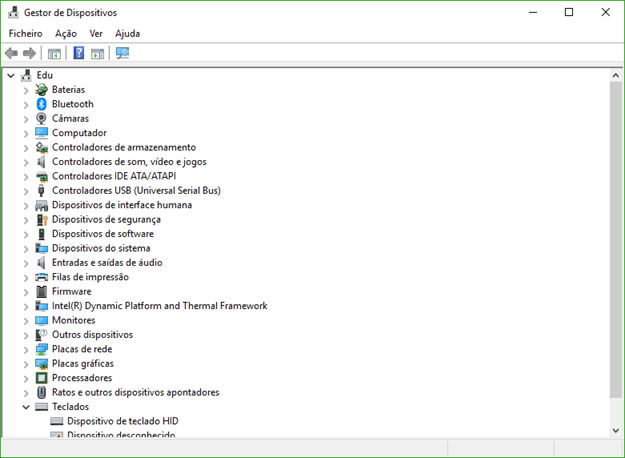The width and height of the screenshot is (625, 458).
Task: Open the Ajuda menu
Action: pos(128,33)
